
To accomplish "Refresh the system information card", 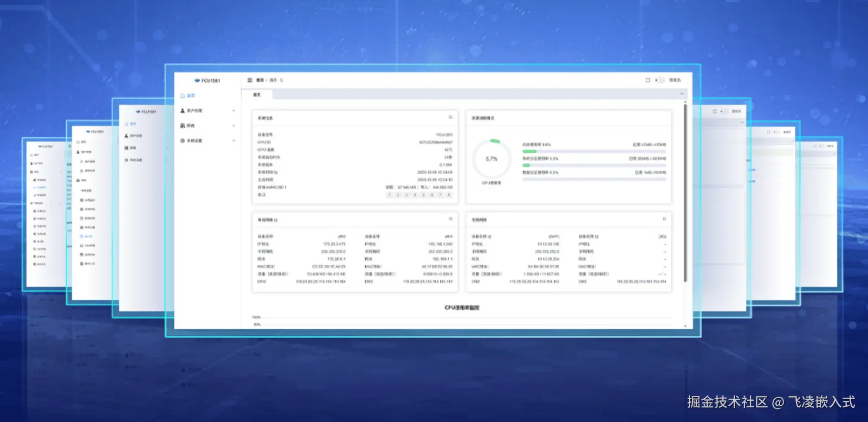I will tap(450, 117).
